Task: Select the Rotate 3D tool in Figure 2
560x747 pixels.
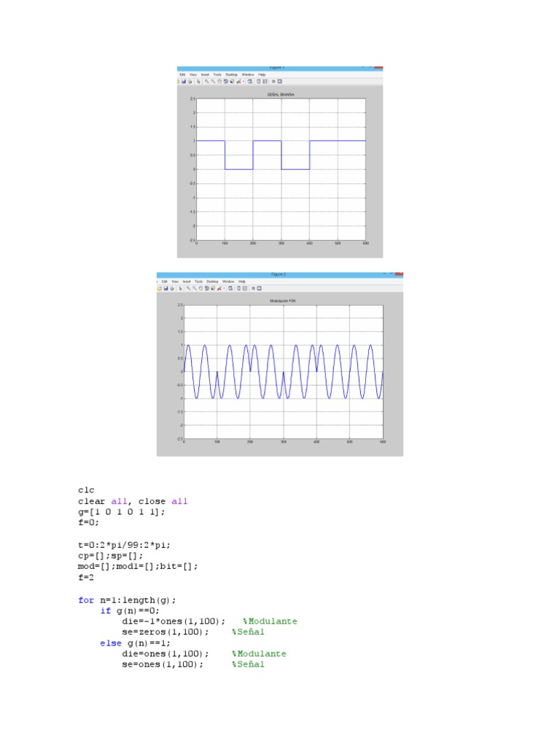Action: (x=206, y=288)
